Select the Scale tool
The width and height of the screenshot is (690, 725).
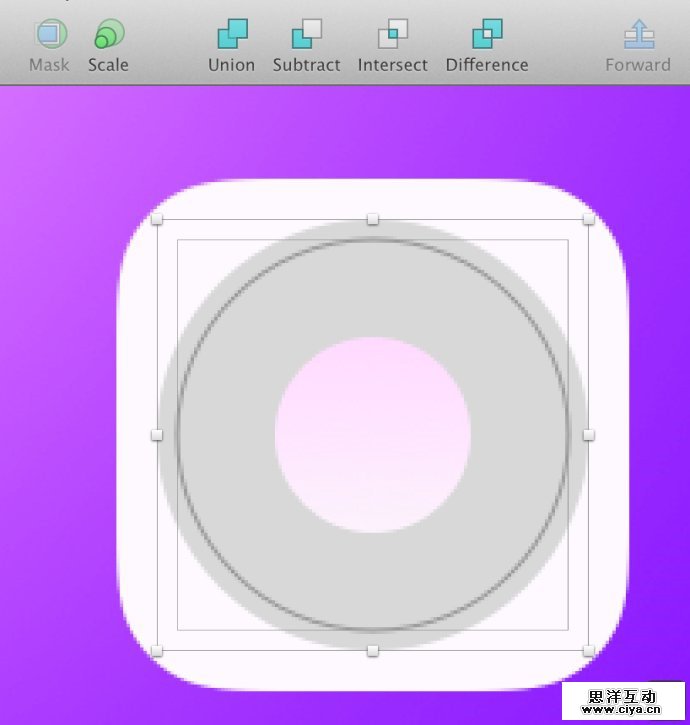point(108,37)
